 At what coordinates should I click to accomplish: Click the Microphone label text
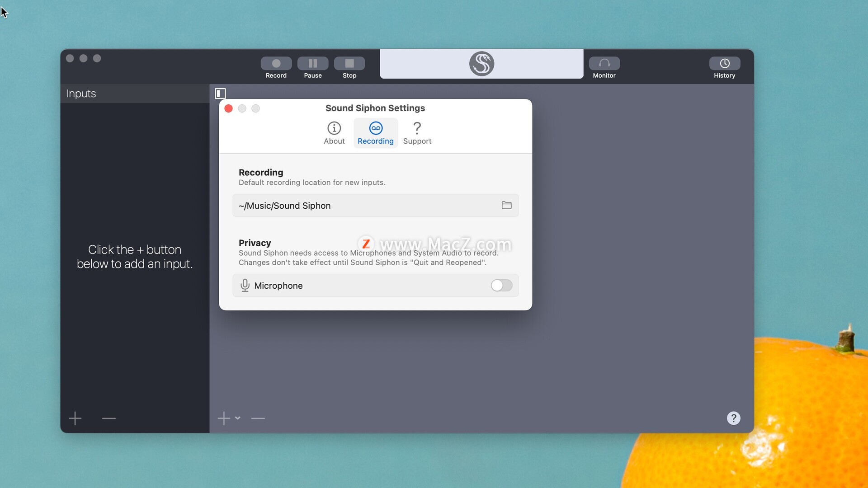(x=278, y=286)
